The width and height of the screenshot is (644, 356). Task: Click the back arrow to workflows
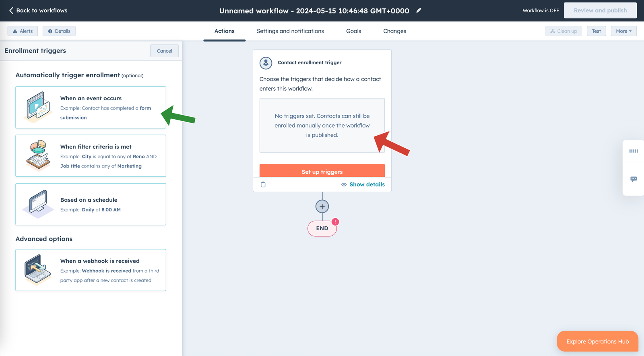(x=11, y=10)
